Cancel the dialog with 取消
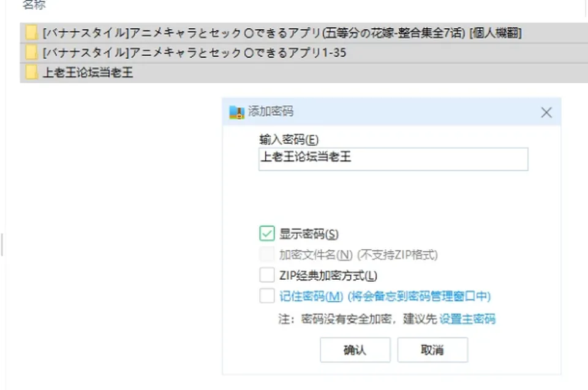Screen dimensions: 588x390 [432, 350]
